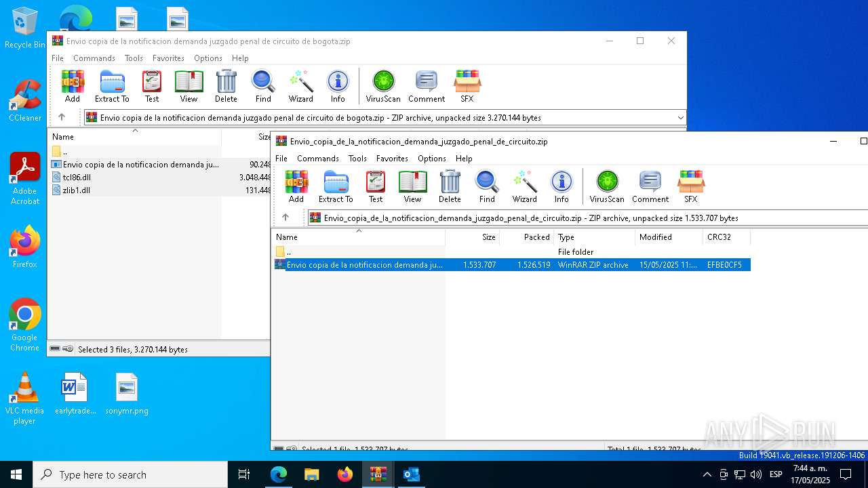Run VirusScan in back WinRAR window
This screenshot has width=868, height=488.
click(383, 86)
